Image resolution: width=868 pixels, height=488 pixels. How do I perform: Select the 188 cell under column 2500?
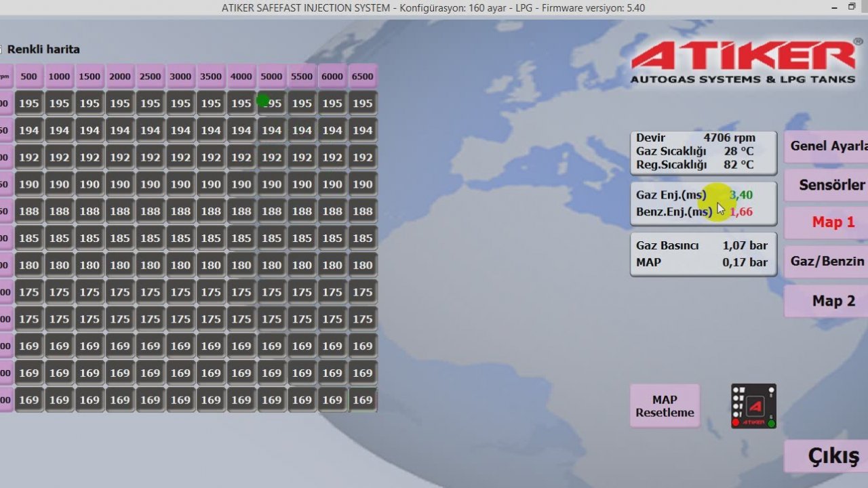(x=151, y=211)
